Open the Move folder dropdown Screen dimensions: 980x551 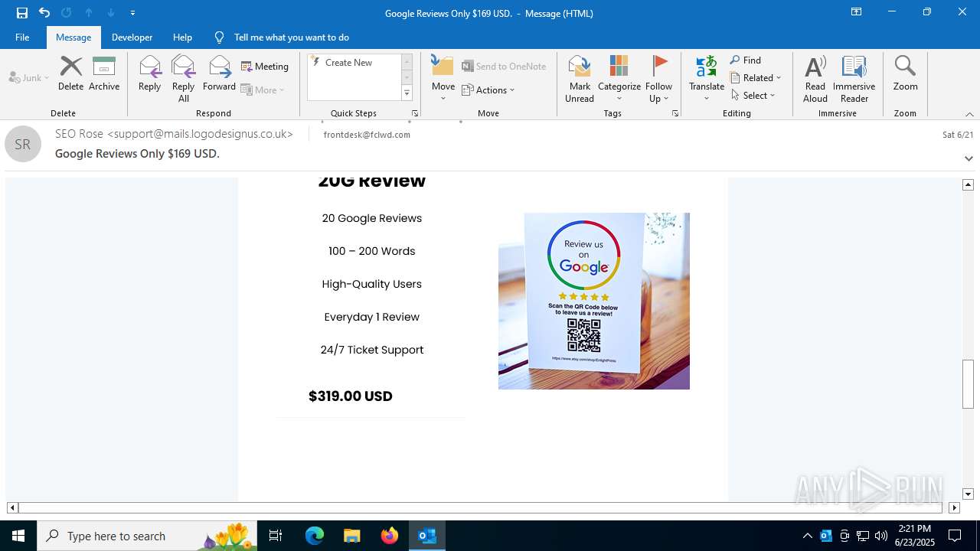[443, 79]
